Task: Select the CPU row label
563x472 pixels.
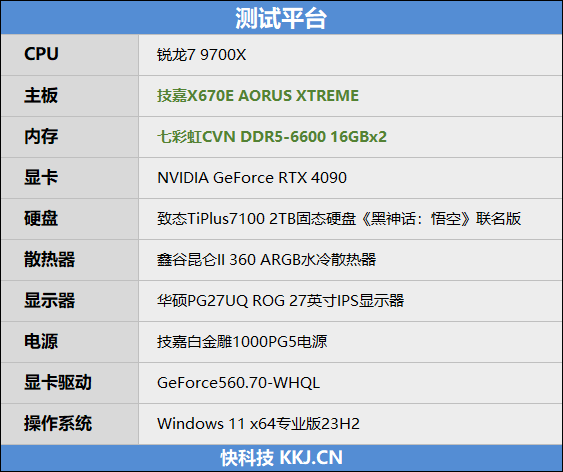Action: coord(41,54)
